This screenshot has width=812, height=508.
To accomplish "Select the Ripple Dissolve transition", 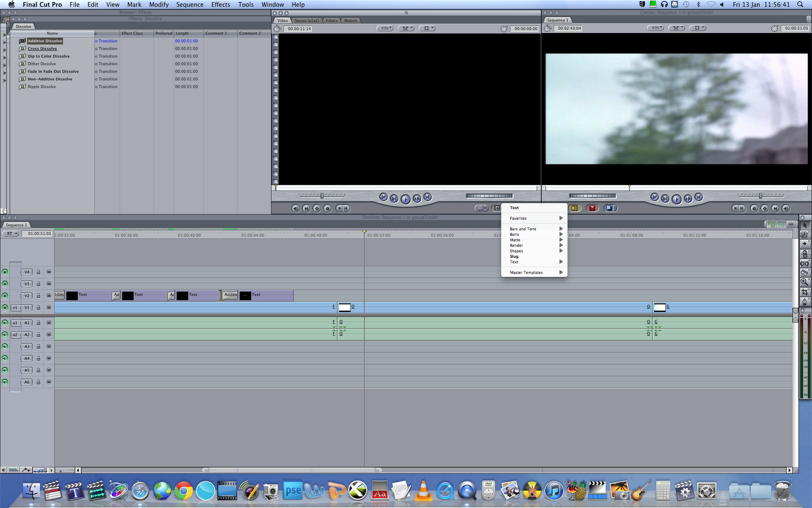I will [42, 87].
